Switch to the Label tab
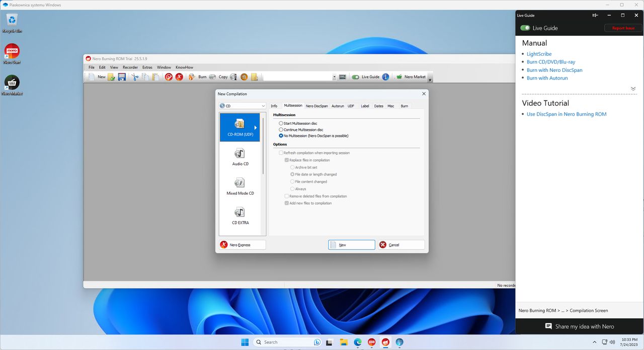This screenshot has height=350, width=644. click(x=365, y=106)
